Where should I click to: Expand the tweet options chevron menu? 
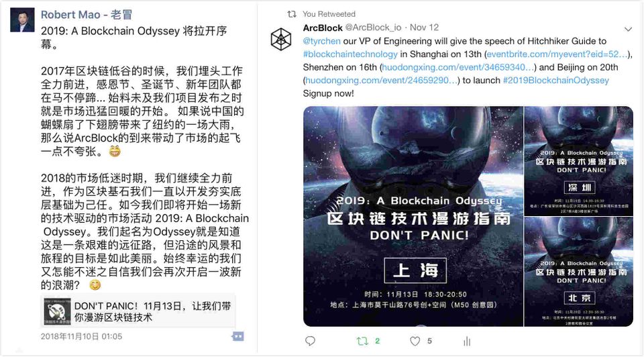click(628, 29)
